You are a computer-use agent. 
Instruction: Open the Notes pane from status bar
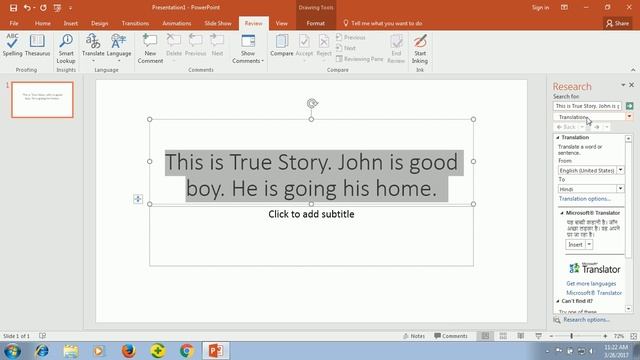tap(414, 336)
